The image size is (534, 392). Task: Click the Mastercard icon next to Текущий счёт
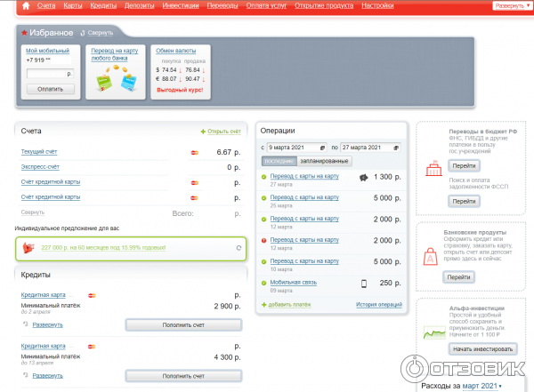point(194,152)
